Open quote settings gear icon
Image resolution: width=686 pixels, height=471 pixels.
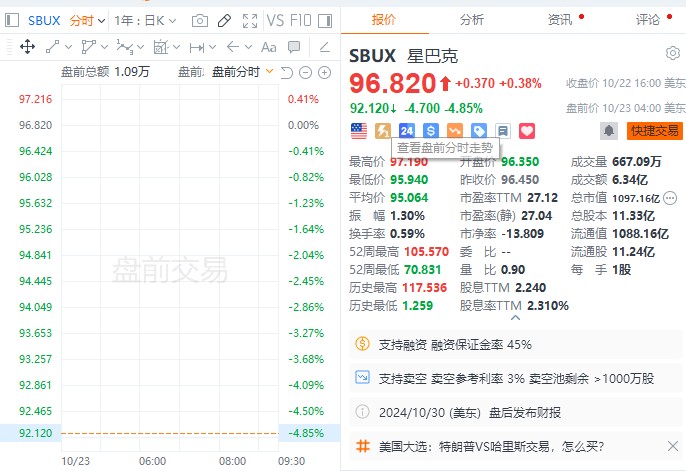(x=673, y=53)
